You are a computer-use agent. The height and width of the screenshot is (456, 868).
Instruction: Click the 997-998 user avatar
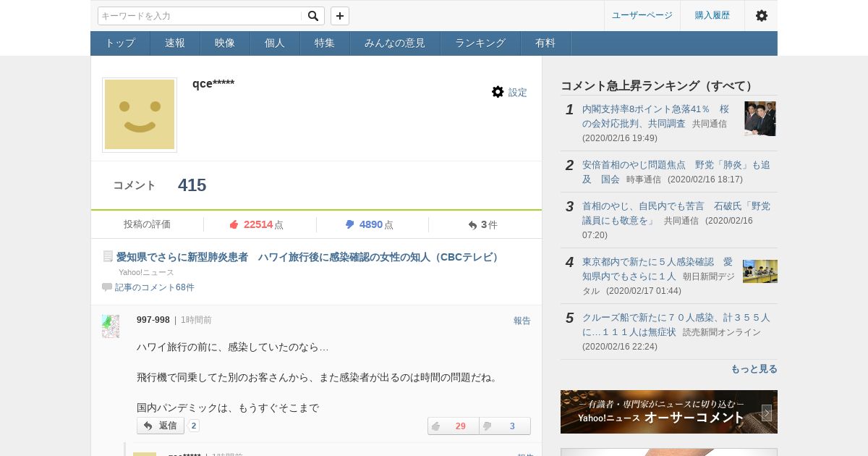tap(111, 326)
